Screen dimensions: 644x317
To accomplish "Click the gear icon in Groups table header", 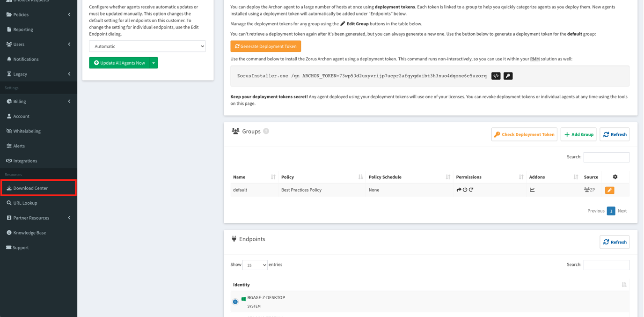I will click(615, 177).
